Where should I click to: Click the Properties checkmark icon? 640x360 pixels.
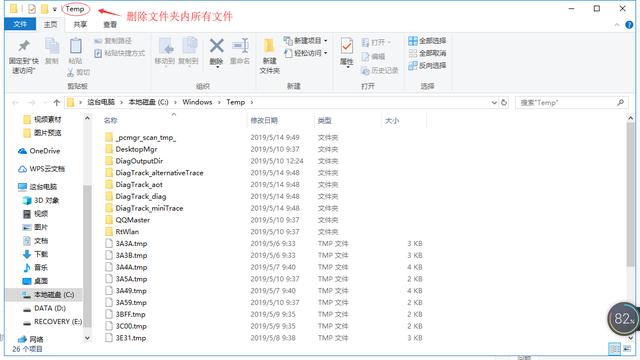pos(347,46)
